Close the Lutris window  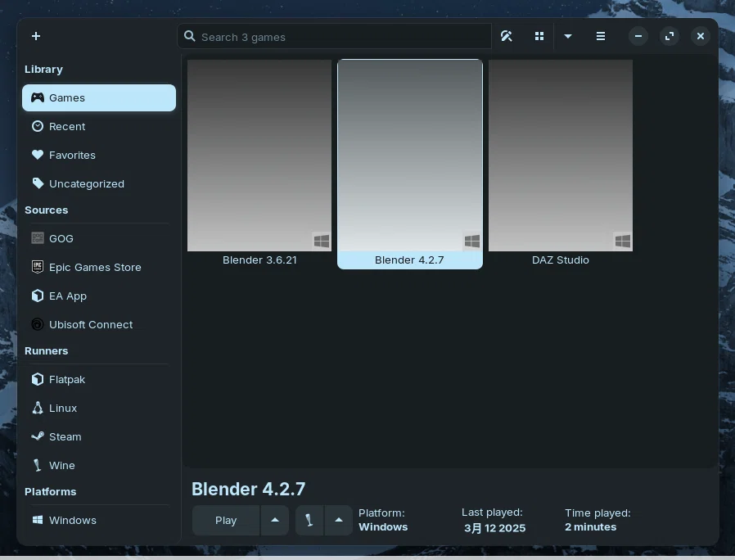[701, 36]
